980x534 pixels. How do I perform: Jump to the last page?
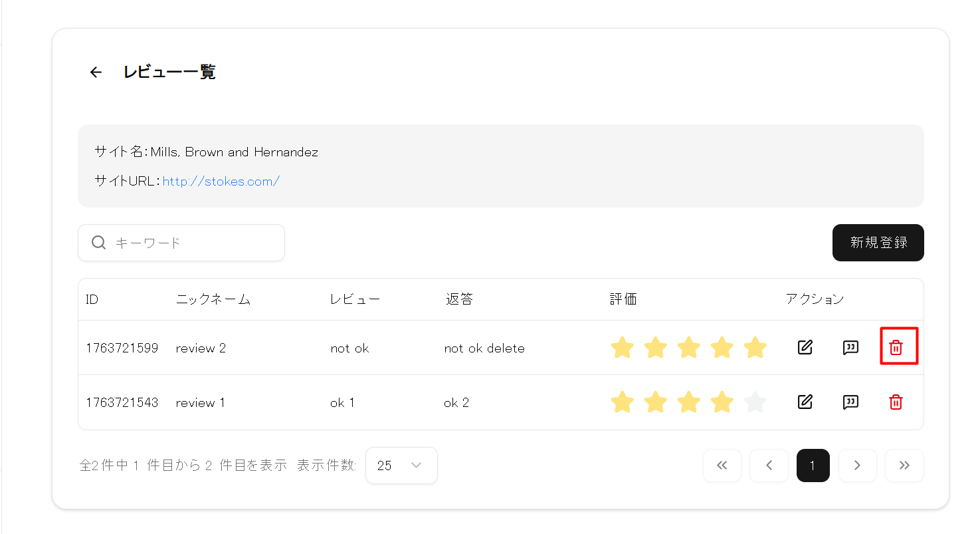tap(904, 466)
